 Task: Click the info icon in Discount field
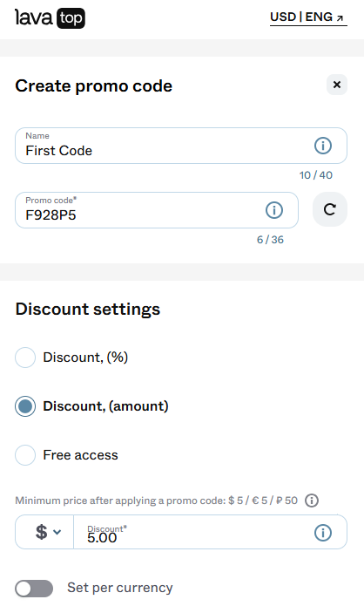pos(323,533)
